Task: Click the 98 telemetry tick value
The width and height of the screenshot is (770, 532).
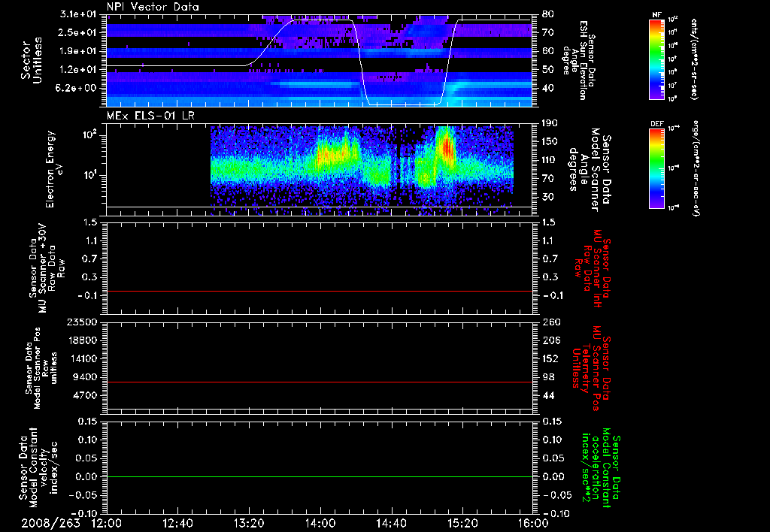Action: [x=548, y=377]
